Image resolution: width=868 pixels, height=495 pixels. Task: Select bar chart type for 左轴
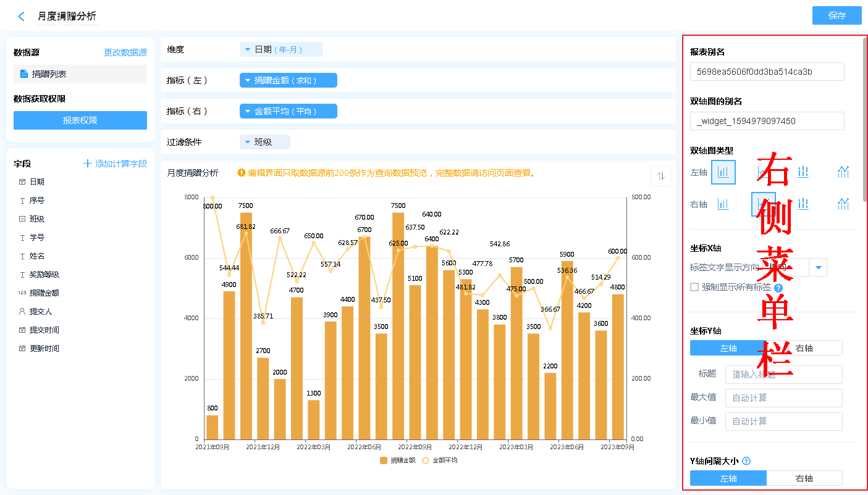click(x=723, y=172)
